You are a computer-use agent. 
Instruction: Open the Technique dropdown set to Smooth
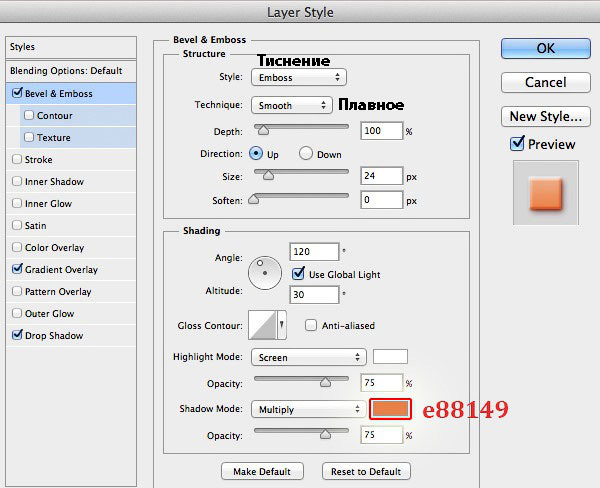coord(292,105)
